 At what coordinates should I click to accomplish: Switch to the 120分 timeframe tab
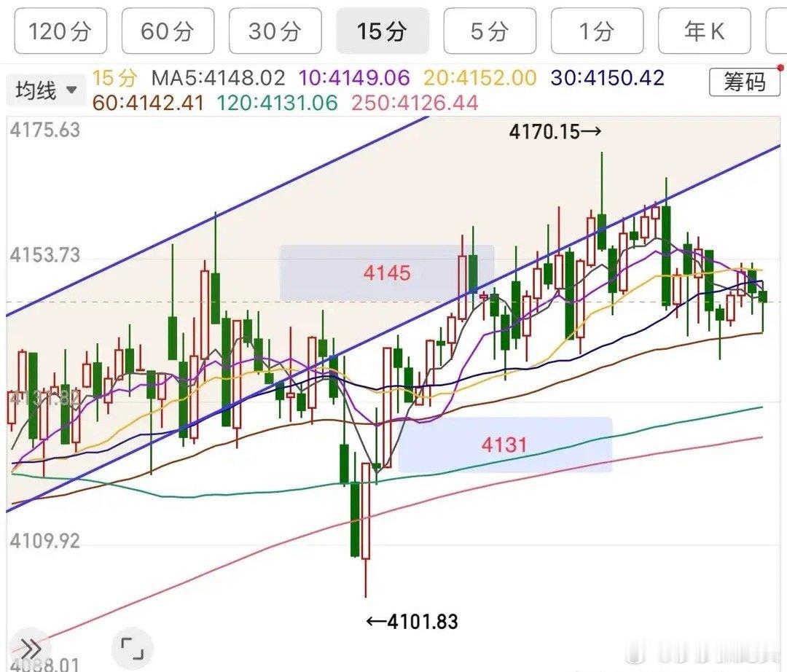point(60,31)
